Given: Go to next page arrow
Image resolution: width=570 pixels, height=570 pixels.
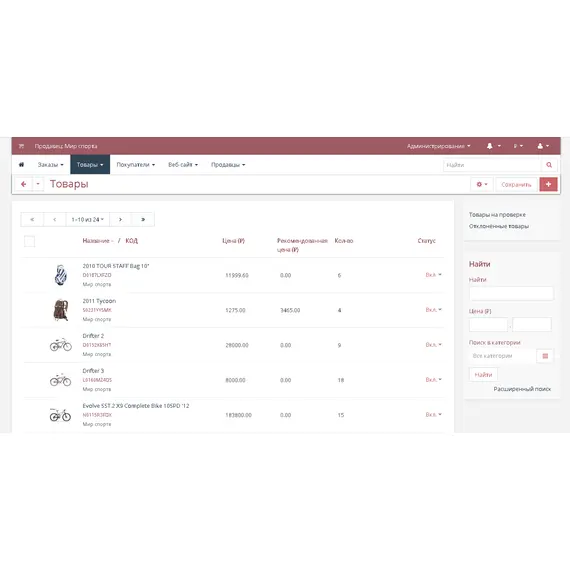Looking at the screenshot, I should pos(120,220).
